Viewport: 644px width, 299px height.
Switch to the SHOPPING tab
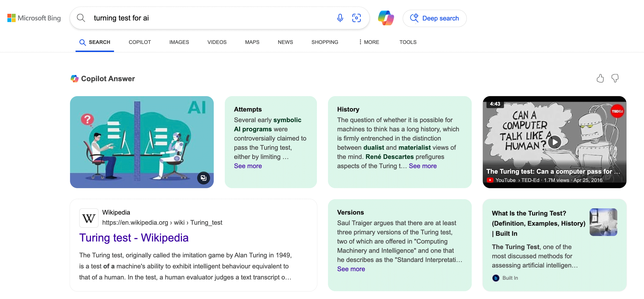[x=325, y=42]
